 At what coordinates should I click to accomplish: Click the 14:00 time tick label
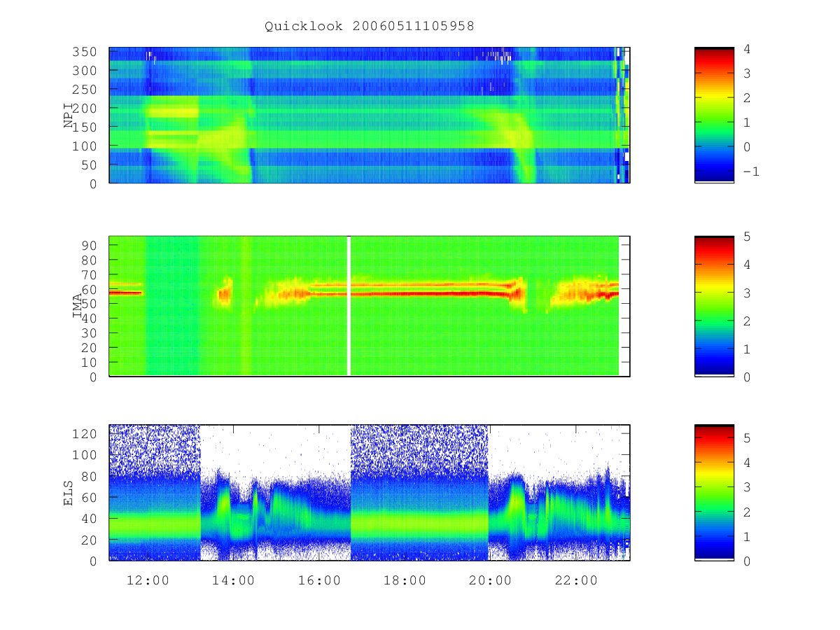[x=233, y=580]
